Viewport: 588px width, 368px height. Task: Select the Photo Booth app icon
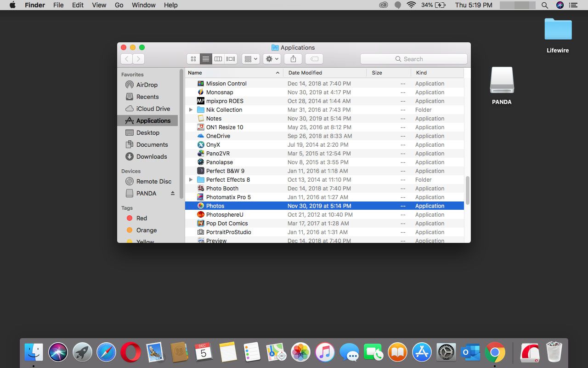[x=201, y=189]
